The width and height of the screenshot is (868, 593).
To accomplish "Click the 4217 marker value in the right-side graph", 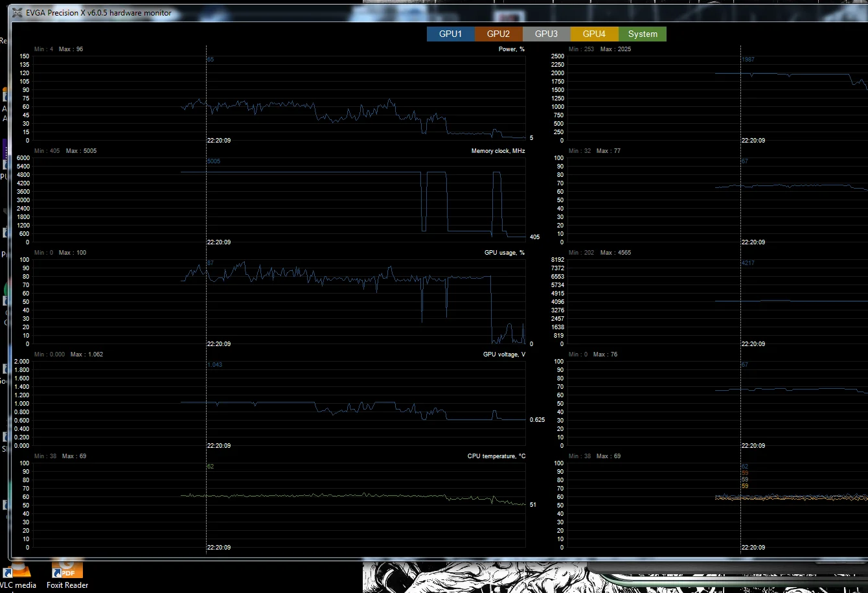I will 748,263.
